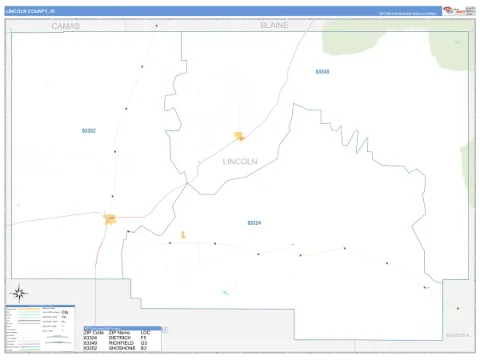Viewport: 480px width, 360px height.
Task: Click the blue 83352 ZIP label on map
Action: coord(89,131)
